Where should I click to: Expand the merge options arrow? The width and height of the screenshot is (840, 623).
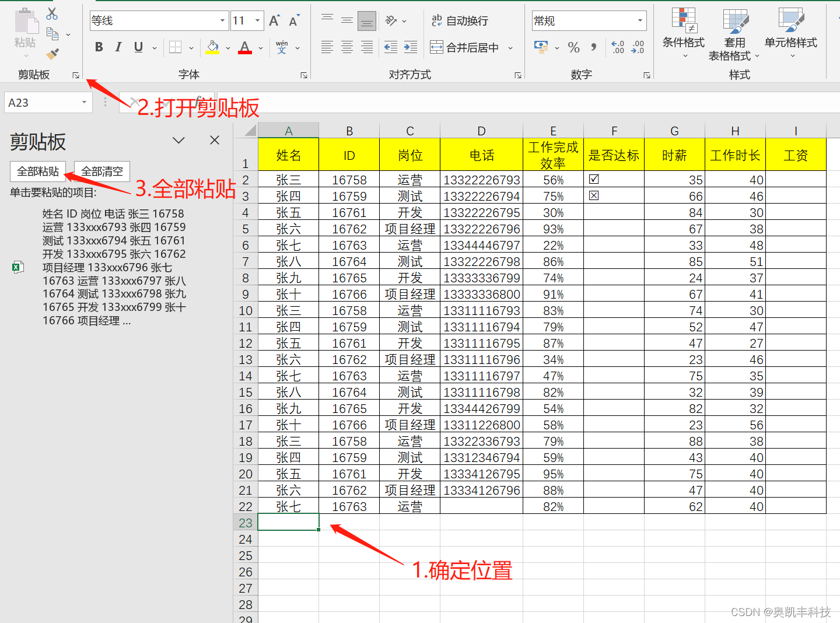(x=510, y=48)
